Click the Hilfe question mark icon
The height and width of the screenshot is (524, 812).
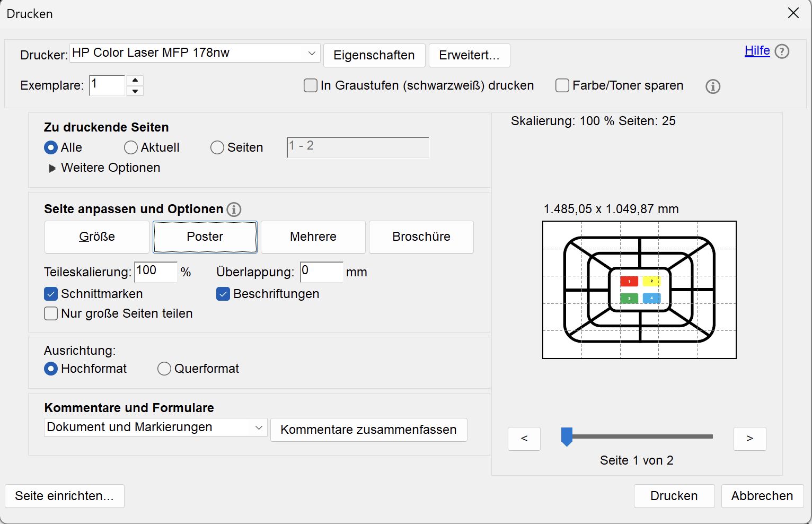(x=782, y=51)
